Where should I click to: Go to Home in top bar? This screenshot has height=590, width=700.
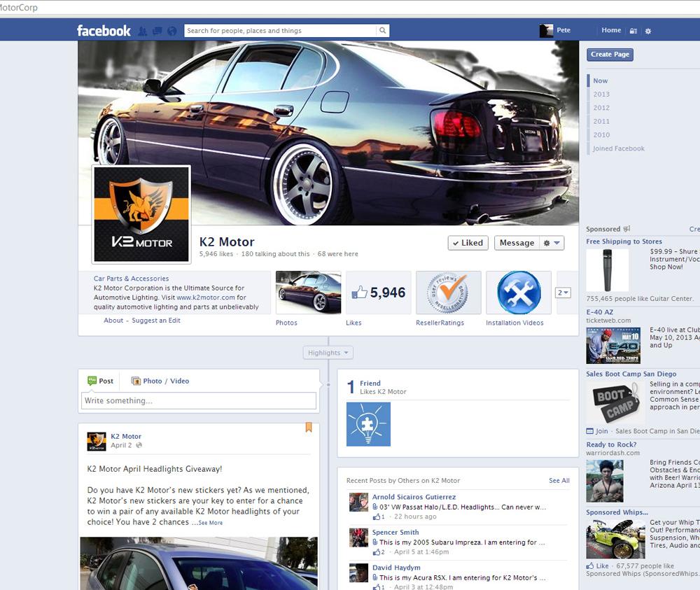coord(611,30)
